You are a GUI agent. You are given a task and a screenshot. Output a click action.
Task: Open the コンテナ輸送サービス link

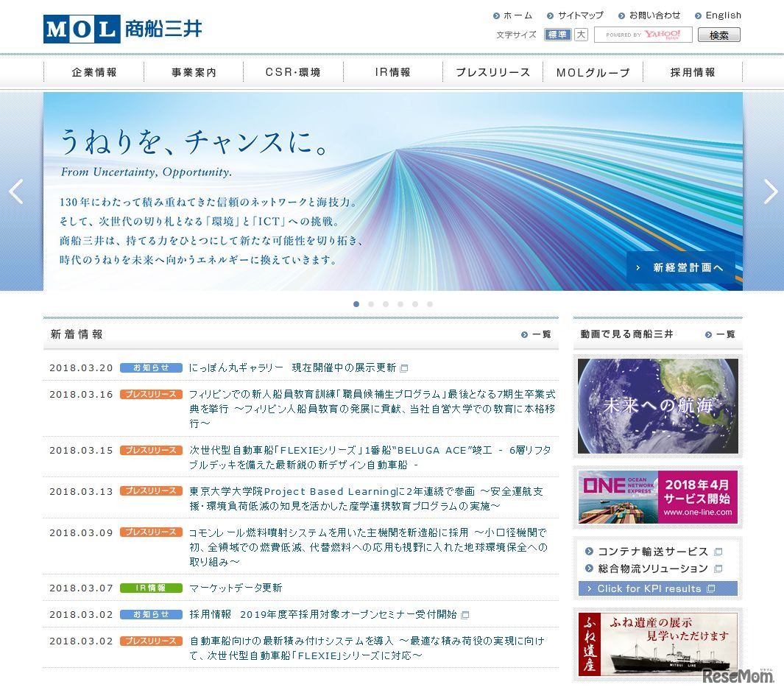pyautogui.click(x=652, y=552)
